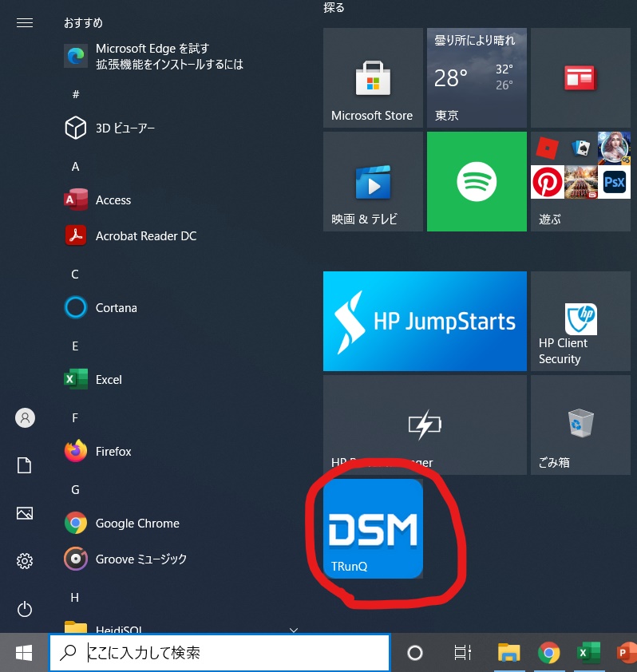
Task: Open the HP battery manager tile
Action: click(x=425, y=425)
